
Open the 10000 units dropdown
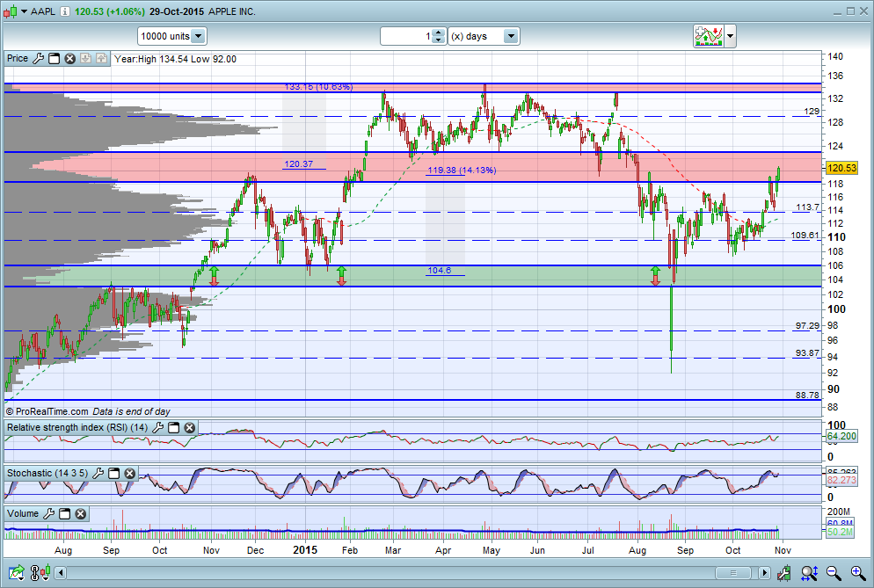pos(172,36)
